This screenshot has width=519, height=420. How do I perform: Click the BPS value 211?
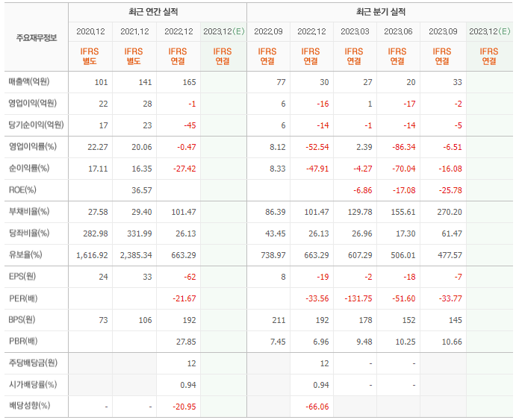(x=279, y=320)
